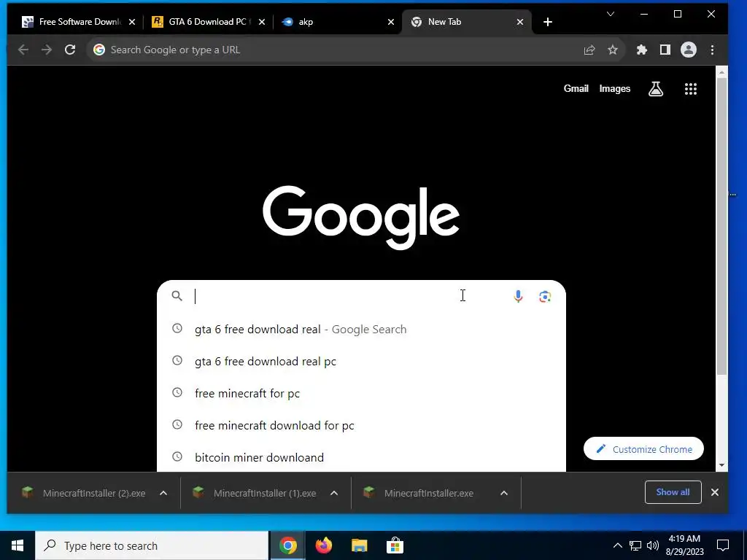Bookmark this tab with the star icon
Screen dimensions: 747x560
[613, 50]
